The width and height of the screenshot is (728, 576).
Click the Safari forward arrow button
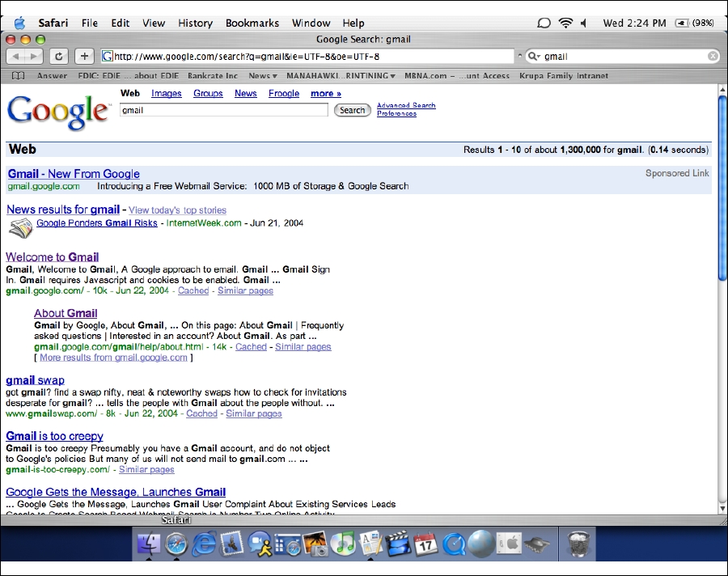pyautogui.click(x=33, y=56)
